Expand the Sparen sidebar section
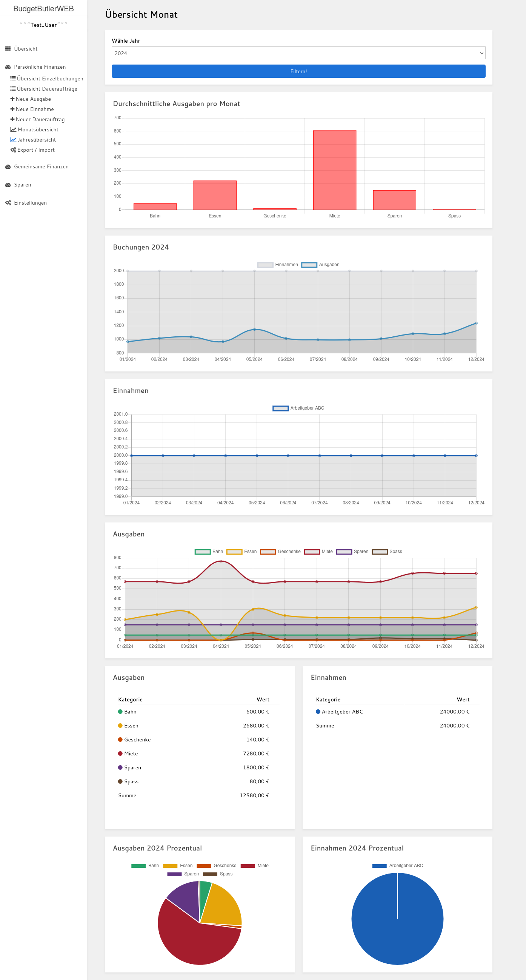 22,185
